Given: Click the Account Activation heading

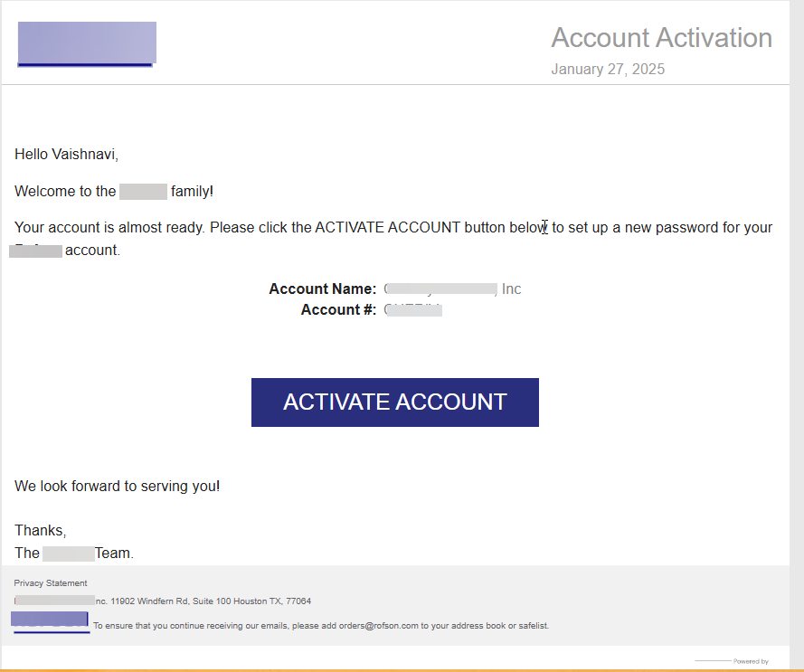Looking at the screenshot, I should tap(661, 38).
